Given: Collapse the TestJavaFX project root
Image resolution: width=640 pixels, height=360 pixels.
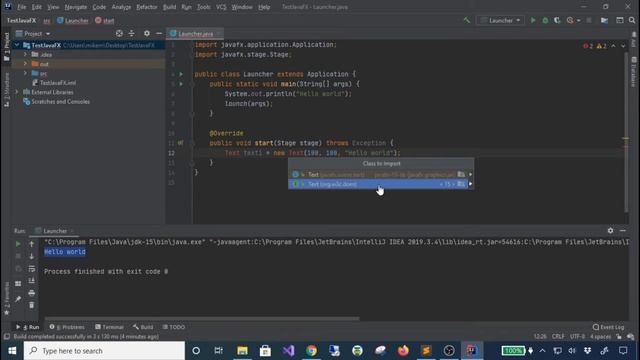Looking at the screenshot, I should click(17, 45).
